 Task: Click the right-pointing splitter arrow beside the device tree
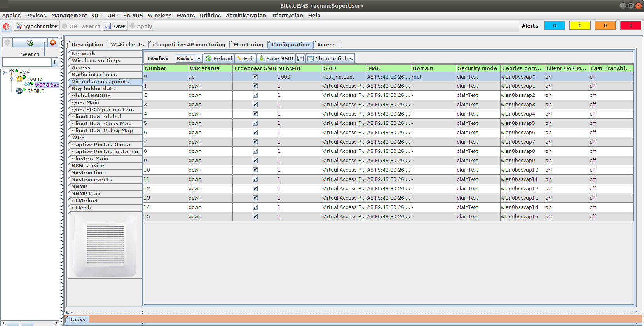61,43
